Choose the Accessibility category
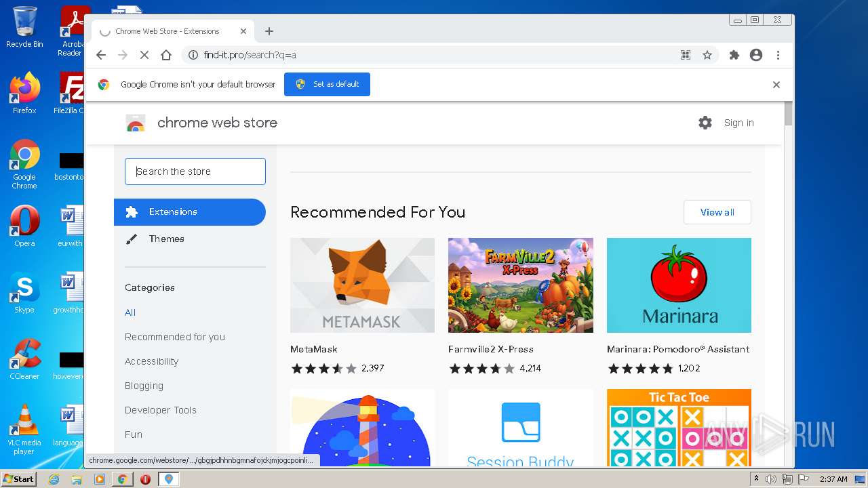 click(152, 361)
